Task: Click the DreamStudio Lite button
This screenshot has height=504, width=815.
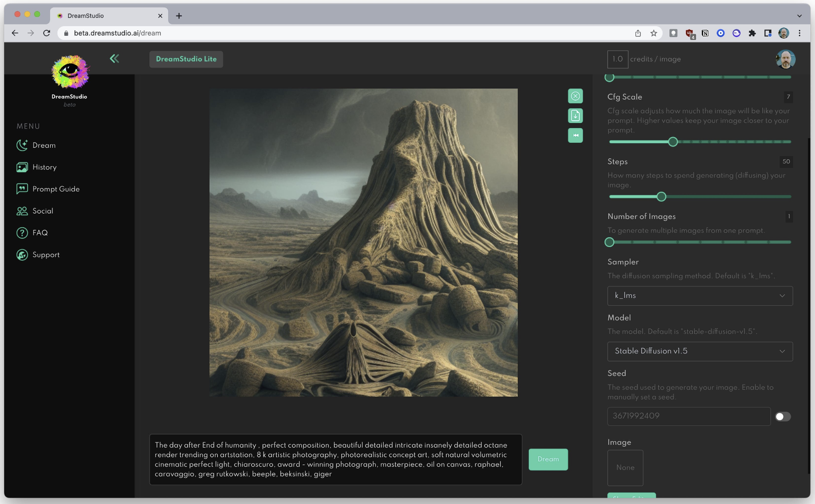Action: (186, 59)
